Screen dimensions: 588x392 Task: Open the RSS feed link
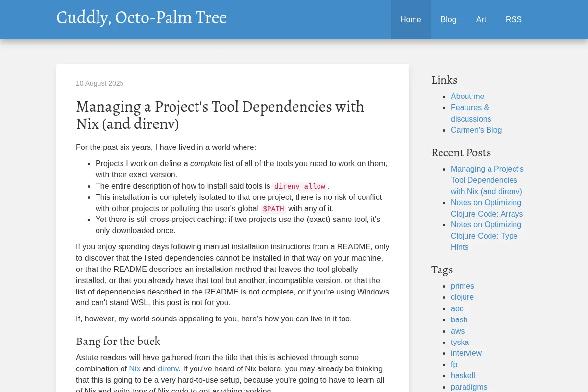[514, 20]
